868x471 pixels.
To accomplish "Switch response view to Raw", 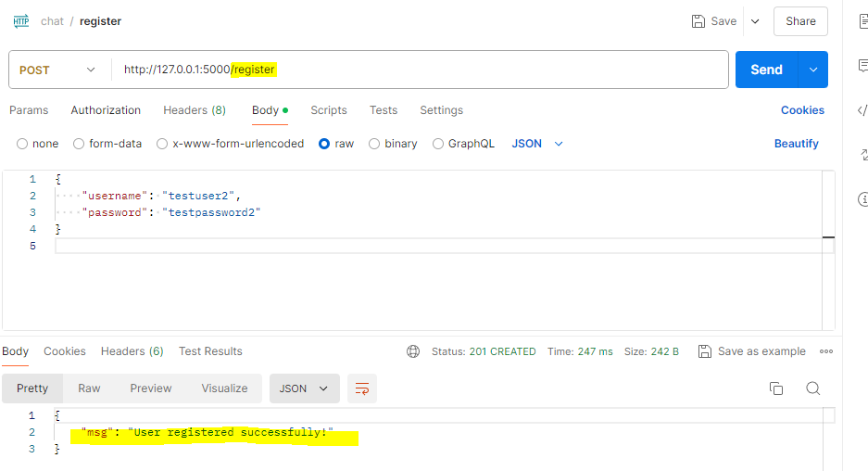I will (x=89, y=388).
